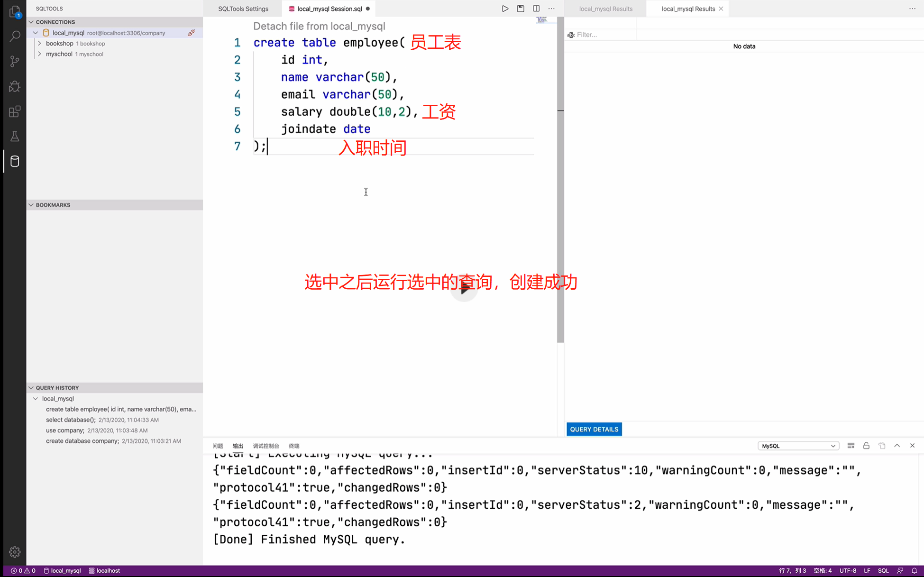Open the MySQL output channel dropdown

point(798,446)
